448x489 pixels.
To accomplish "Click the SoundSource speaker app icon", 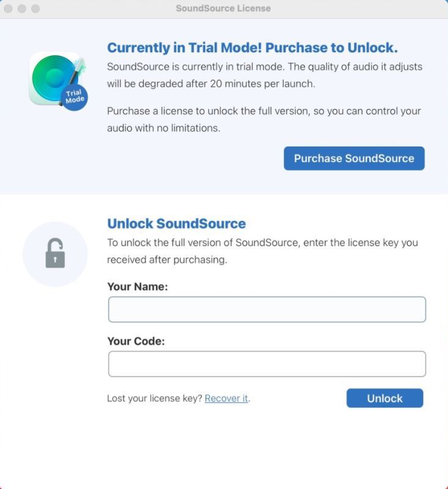I will pyautogui.click(x=56, y=79).
